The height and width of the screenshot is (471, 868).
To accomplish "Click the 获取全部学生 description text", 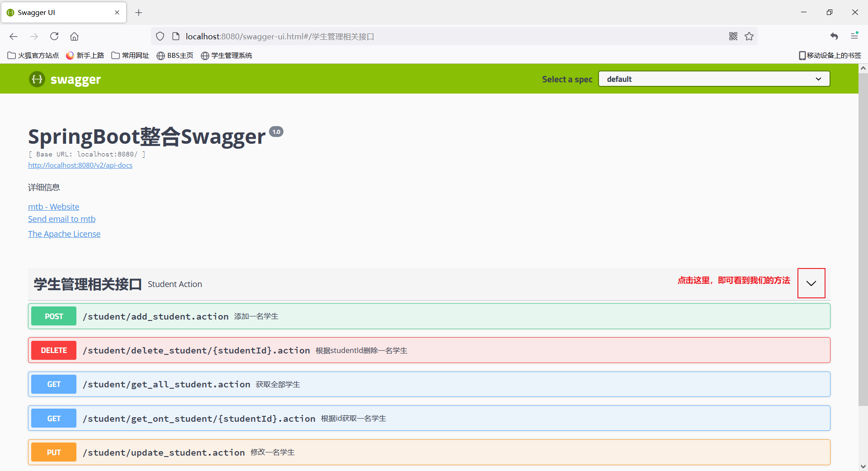I will (278, 384).
